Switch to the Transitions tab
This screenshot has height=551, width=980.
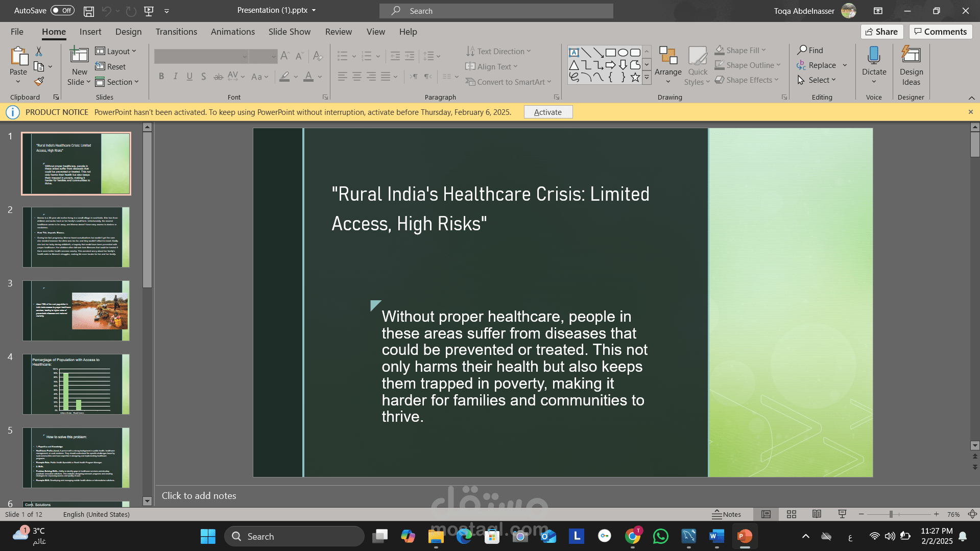click(x=176, y=32)
